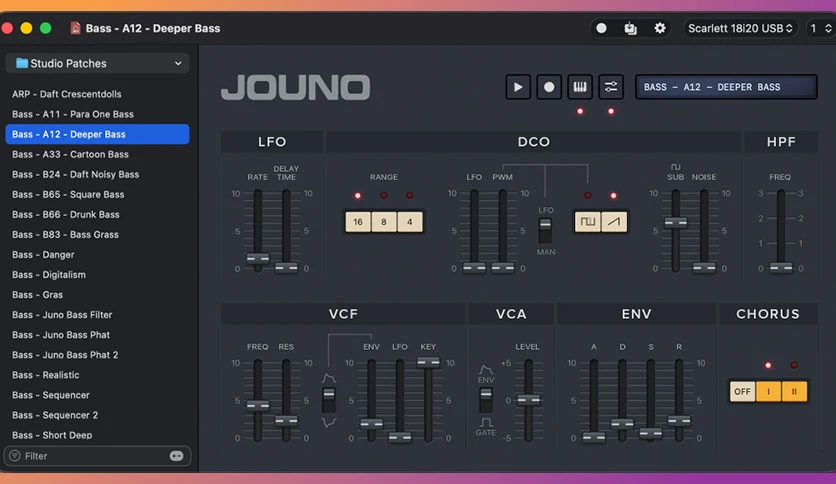The image size is (836, 484).
Task: Select Bass - Sequencer patch
Action: click(x=98, y=396)
